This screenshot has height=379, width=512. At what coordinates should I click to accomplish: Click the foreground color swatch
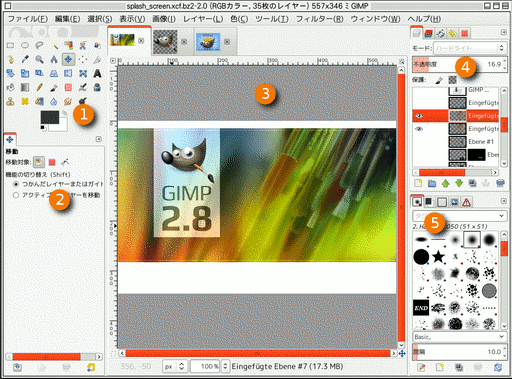[50, 117]
